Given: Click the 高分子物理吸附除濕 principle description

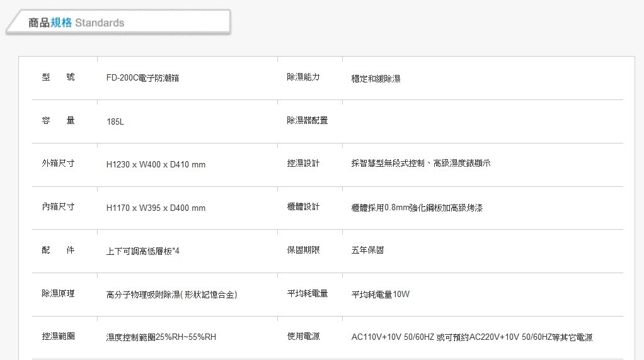Looking at the screenshot, I should pos(171,295).
